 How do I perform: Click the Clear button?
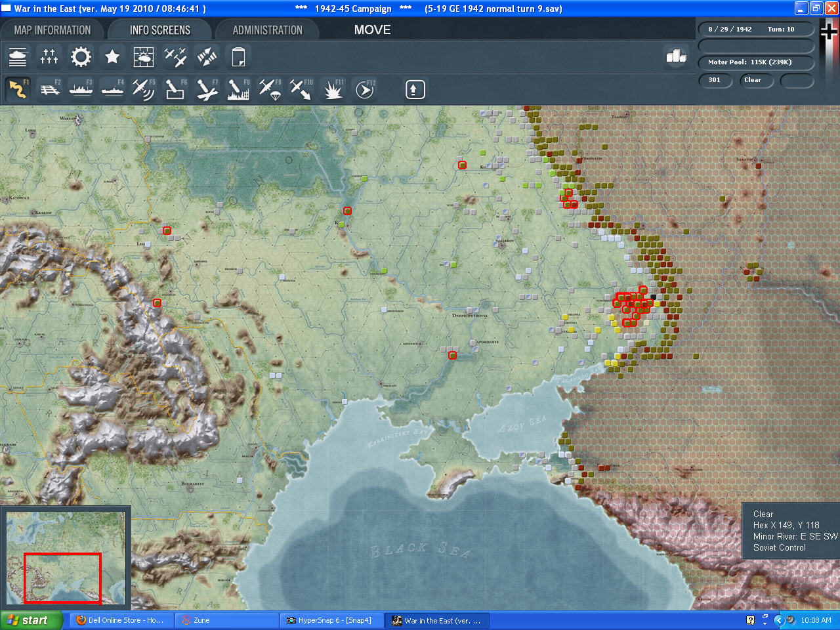757,80
